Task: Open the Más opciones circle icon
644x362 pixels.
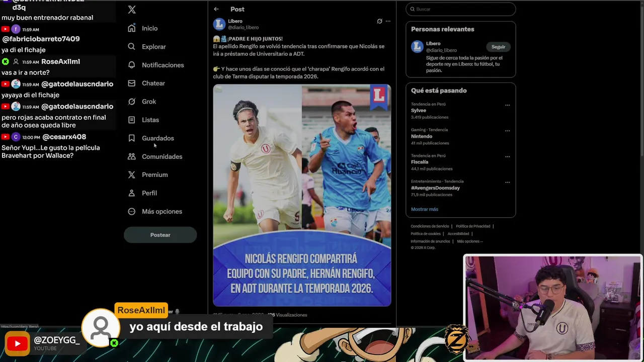Action: (132, 211)
